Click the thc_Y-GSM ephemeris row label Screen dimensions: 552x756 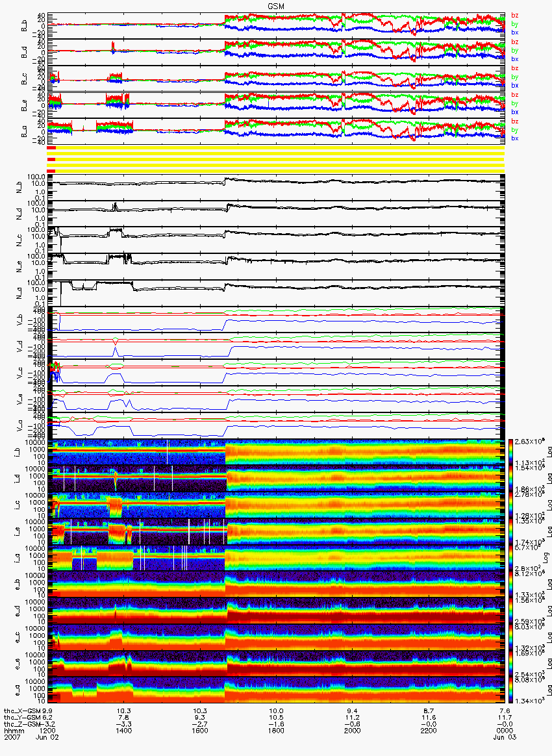(x=22, y=718)
